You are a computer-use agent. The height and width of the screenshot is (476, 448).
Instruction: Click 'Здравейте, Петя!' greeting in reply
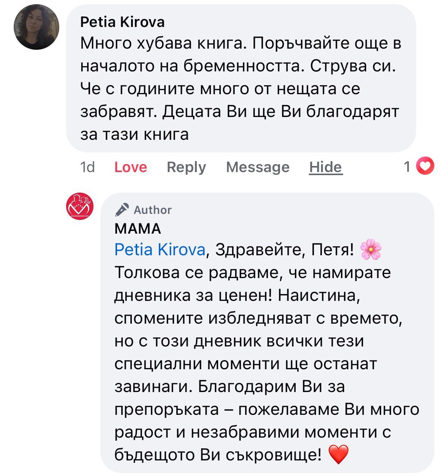click(x=285, y=250)
